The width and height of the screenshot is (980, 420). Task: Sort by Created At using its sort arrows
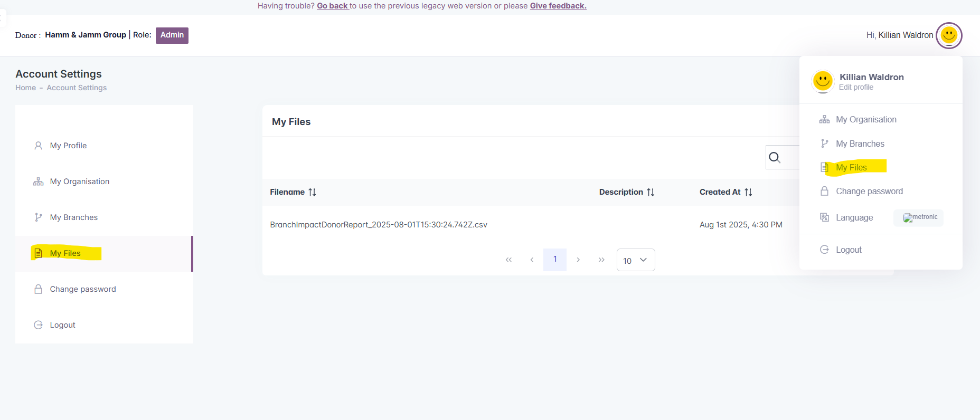point(748,192)
